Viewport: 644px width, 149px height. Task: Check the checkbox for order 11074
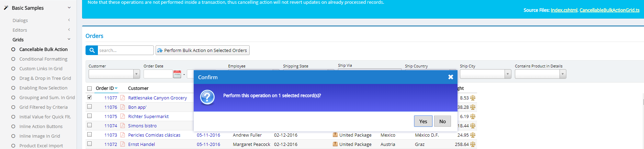pyautogui.click(x=90, y=125)
